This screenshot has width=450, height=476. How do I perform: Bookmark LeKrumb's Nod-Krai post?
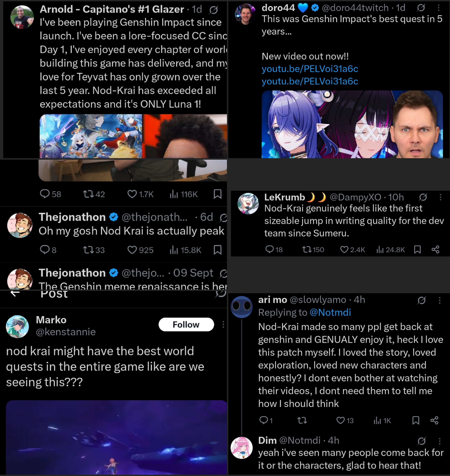417,250
